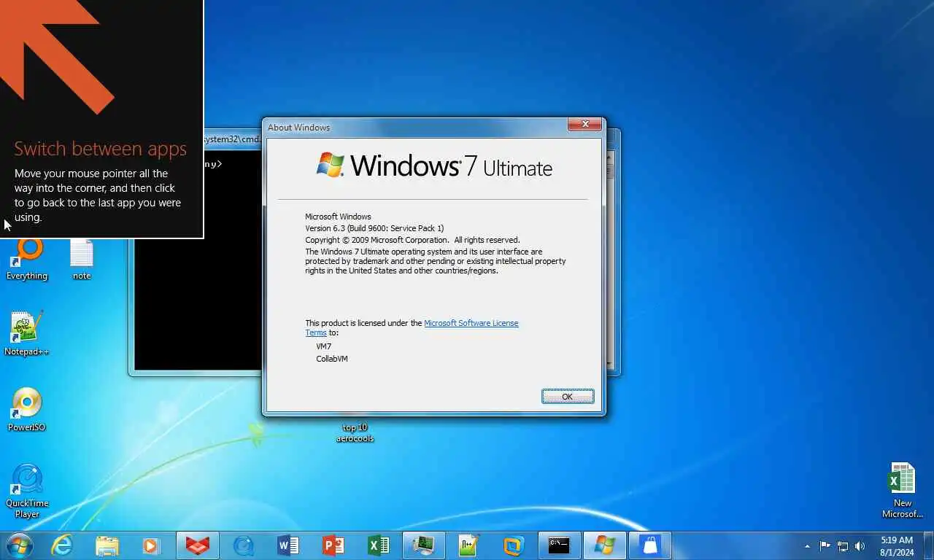Show hidden system tray icons
The width and height of the screenshot is (934, 560).
point(807,546)
